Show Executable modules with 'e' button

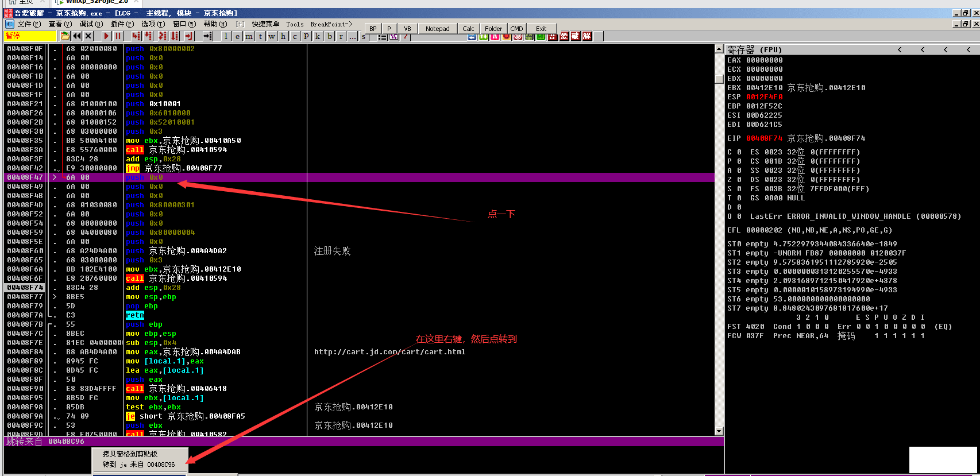point(237,36)
